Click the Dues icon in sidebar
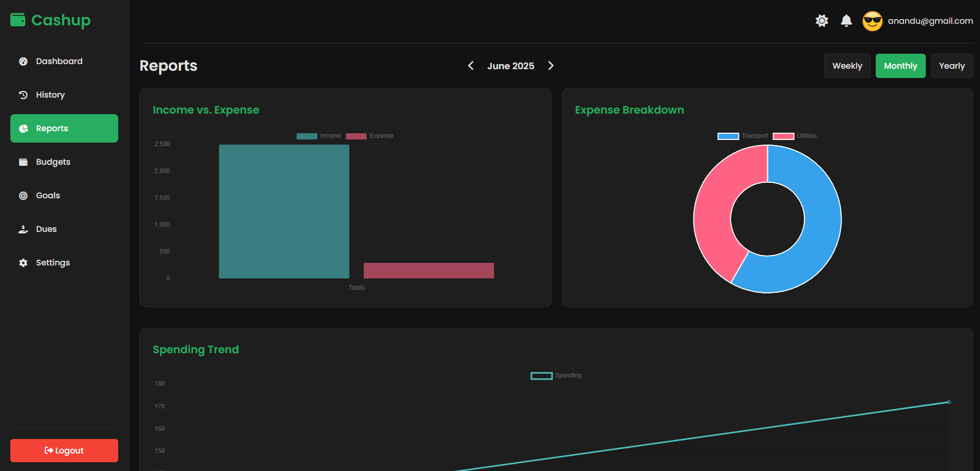This screenshot has width=980, height=471. [x=23, y=229]
